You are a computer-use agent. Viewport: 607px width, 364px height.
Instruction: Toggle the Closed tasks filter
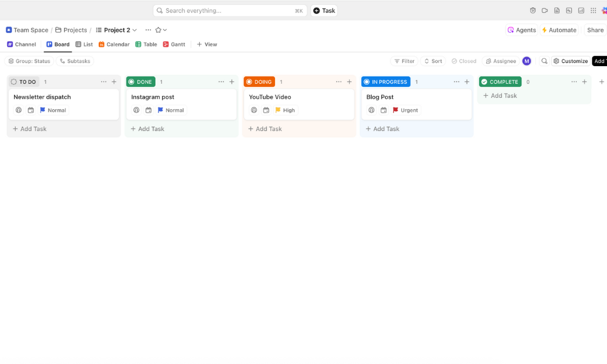click(464, 61)
